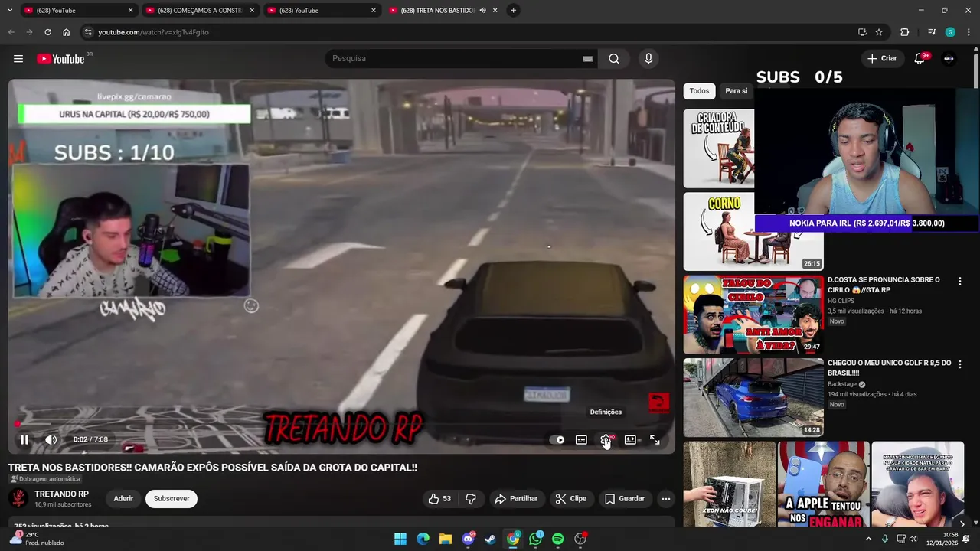Image resolution: width=980 pixels, height=551 pixels.
Task: Click the Criar create button
Action: (882, 59)
